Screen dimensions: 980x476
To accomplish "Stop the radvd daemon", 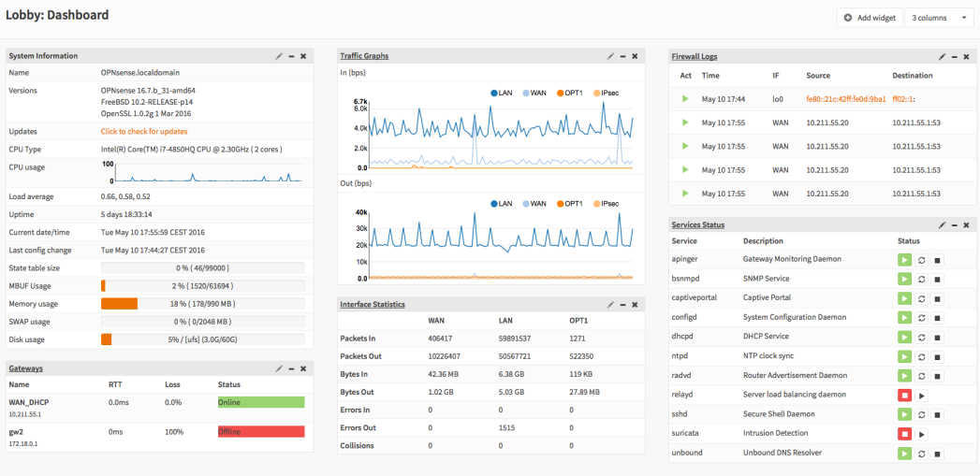I will (x=937, y=375).
